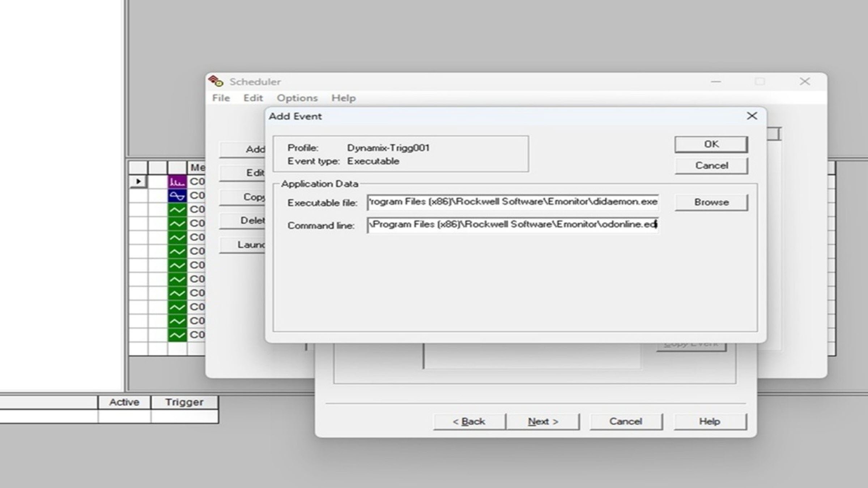Close the Add Event dialog
The image size is (868, 488).
coord(752,116)
